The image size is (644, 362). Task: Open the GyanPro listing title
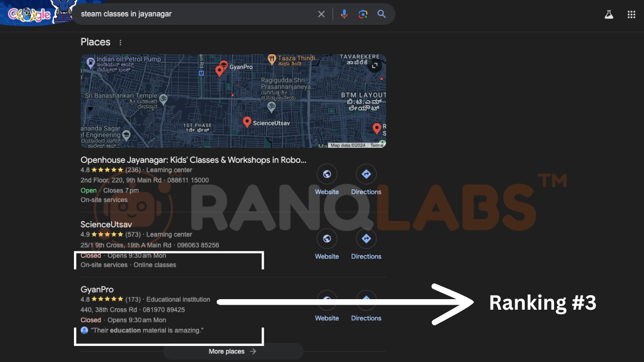click(x=97, y=290)
